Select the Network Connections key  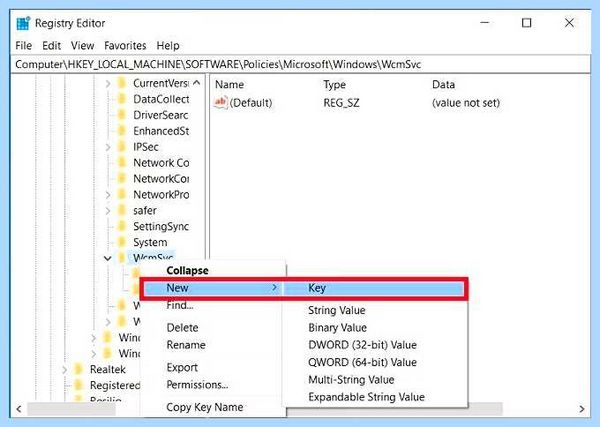click(161, 163)
